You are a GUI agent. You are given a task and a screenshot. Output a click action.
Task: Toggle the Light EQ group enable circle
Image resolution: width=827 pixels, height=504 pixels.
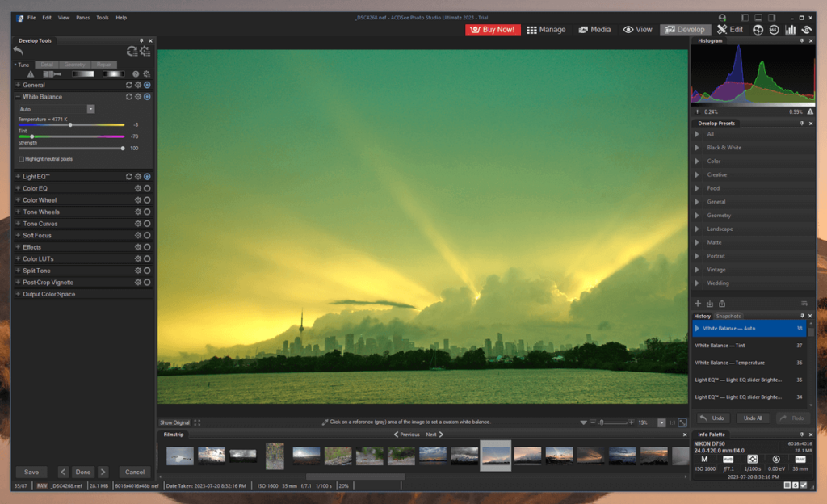tap(147, 177)
